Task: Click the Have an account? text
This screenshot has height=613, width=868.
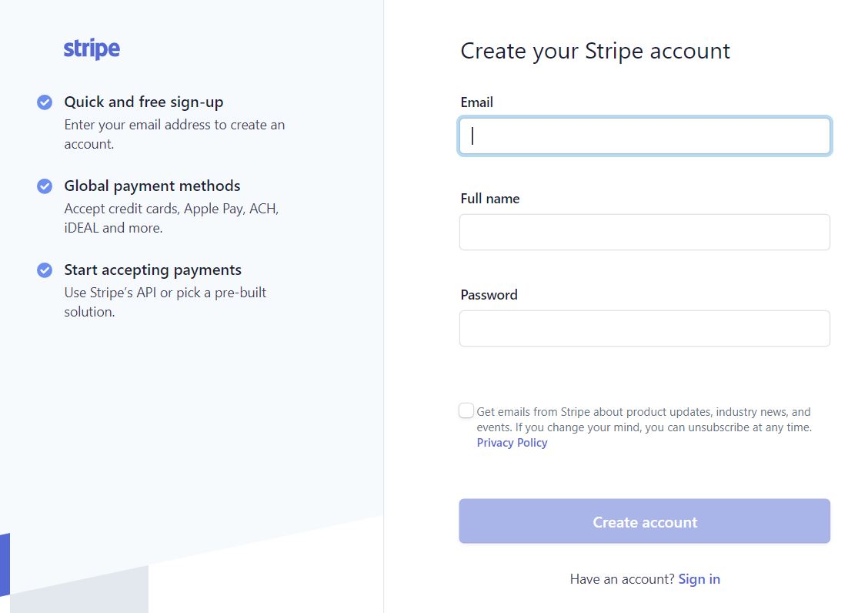Action: [x=623, y=579]
